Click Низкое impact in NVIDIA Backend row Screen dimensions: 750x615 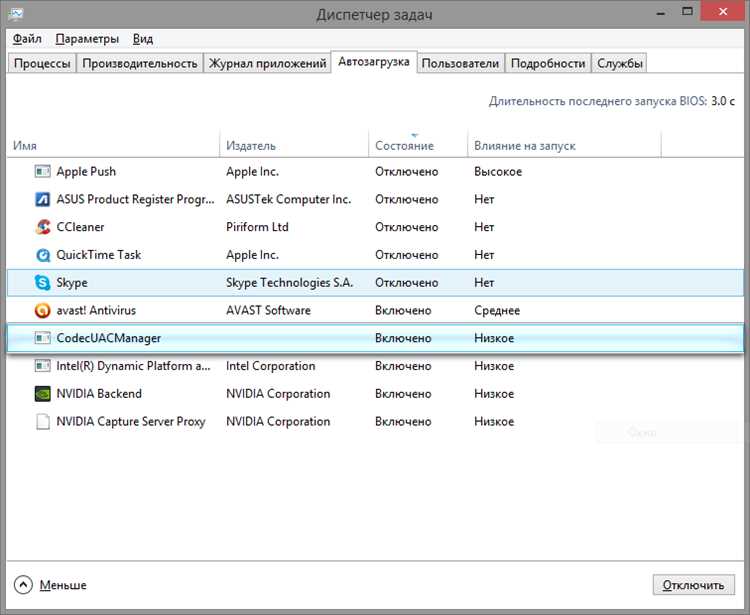point(494,394)
